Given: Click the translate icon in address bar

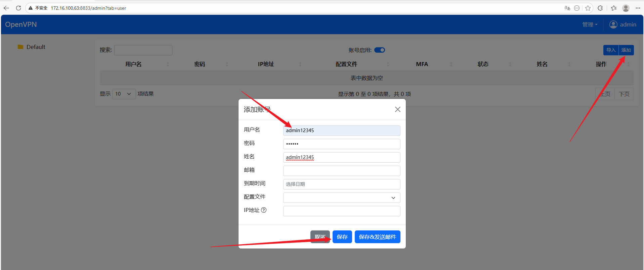Looking at the screenshot, I should point(567,8).
